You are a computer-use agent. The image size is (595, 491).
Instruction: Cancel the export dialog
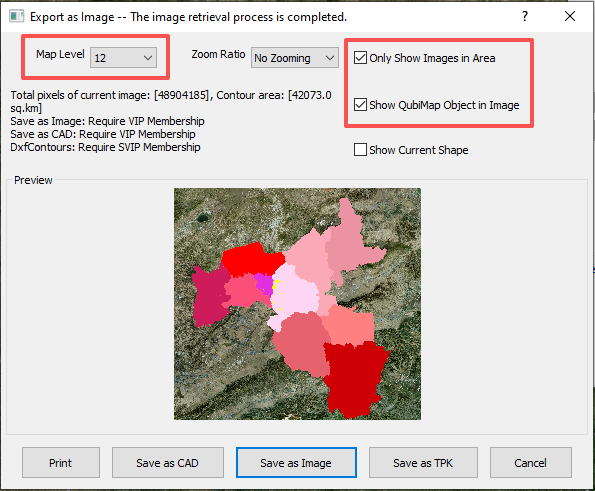(x=530, y=463)
